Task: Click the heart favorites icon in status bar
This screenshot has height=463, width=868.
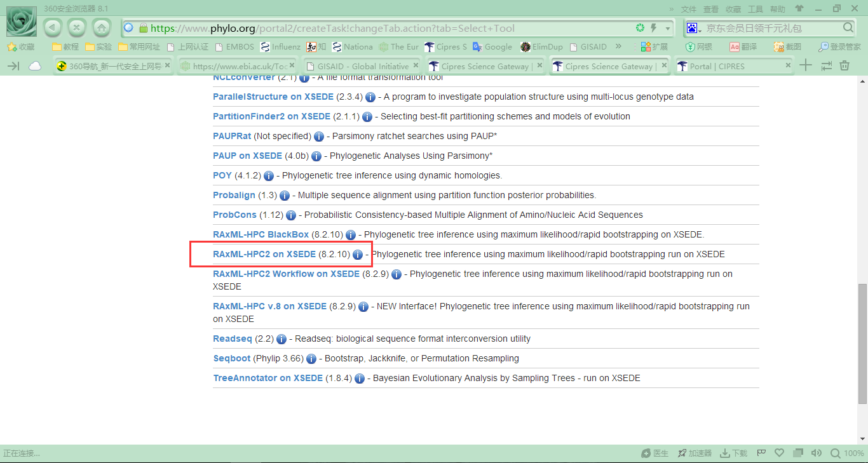Action: [780, 453]
